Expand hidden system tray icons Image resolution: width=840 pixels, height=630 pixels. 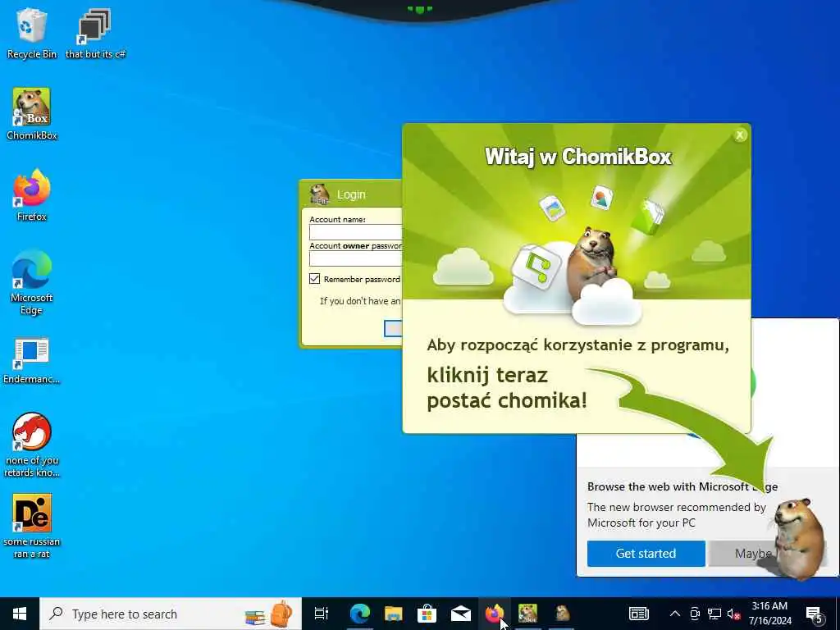(675, 614)
